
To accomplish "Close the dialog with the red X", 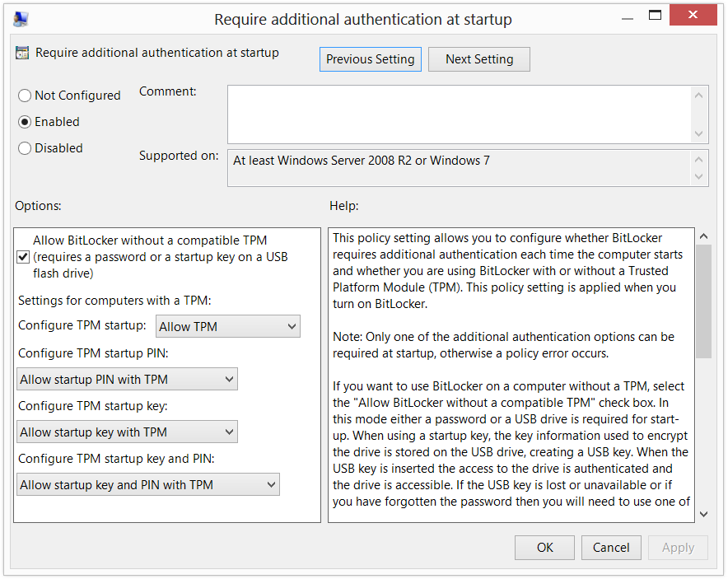I will pyautogui.click(x=693, y=16).
